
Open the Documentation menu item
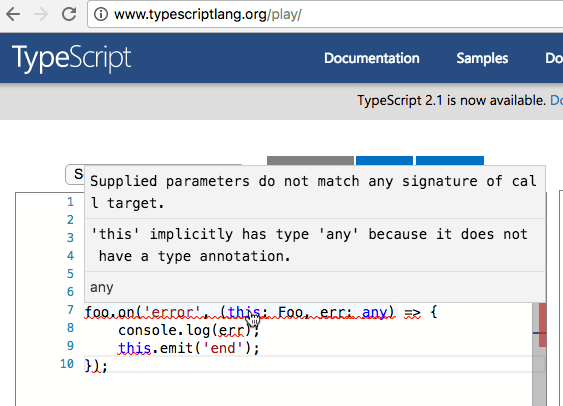click(372, 58)
